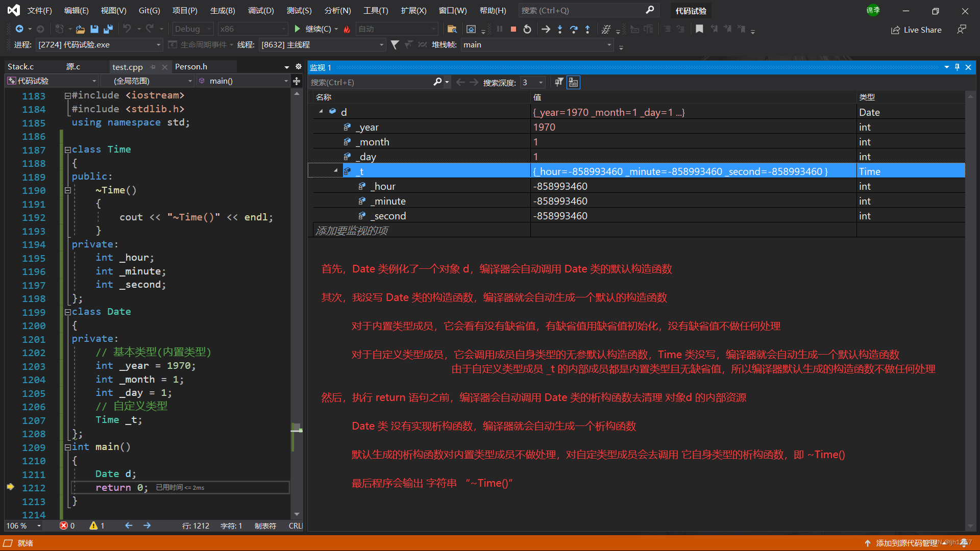Click the 继续(C) continue button label
Viewport: 980px width, 551px height.
tap(318, 29)
